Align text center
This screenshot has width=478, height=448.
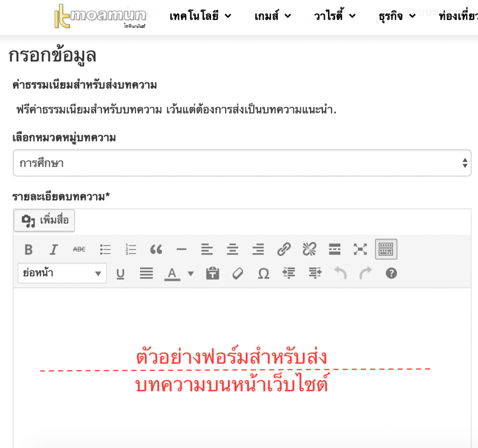232,249
